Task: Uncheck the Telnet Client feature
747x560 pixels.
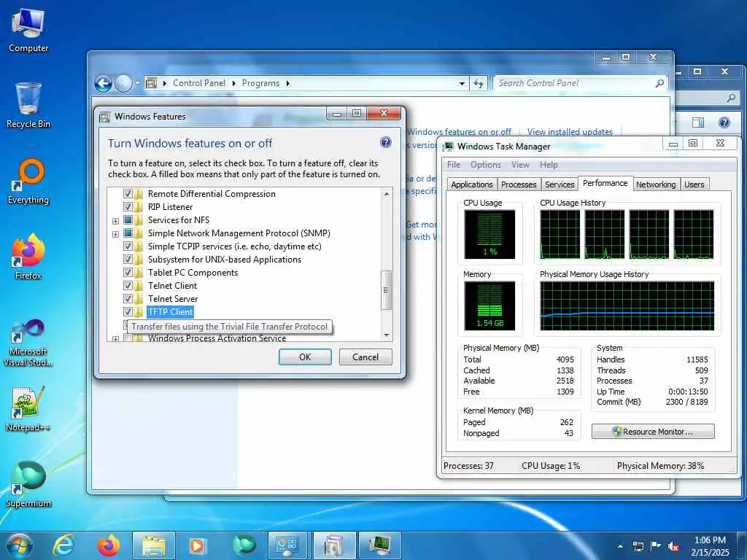Action: [128, 285]
